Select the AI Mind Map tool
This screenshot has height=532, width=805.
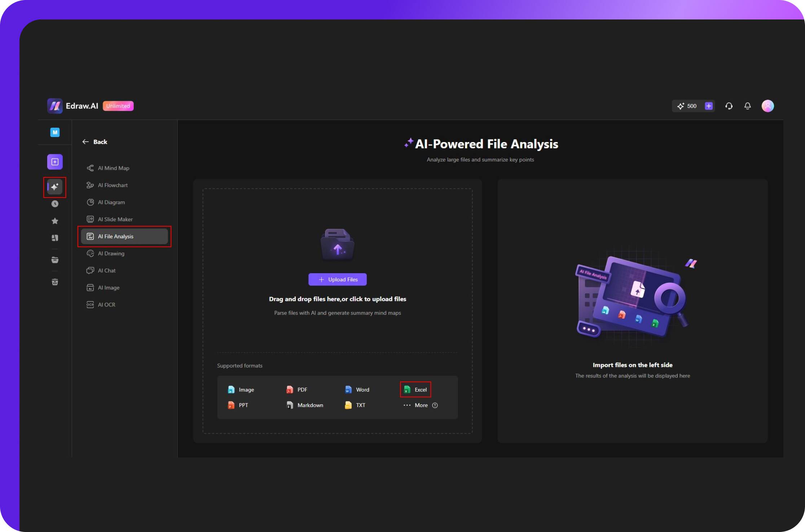[114, 168]
